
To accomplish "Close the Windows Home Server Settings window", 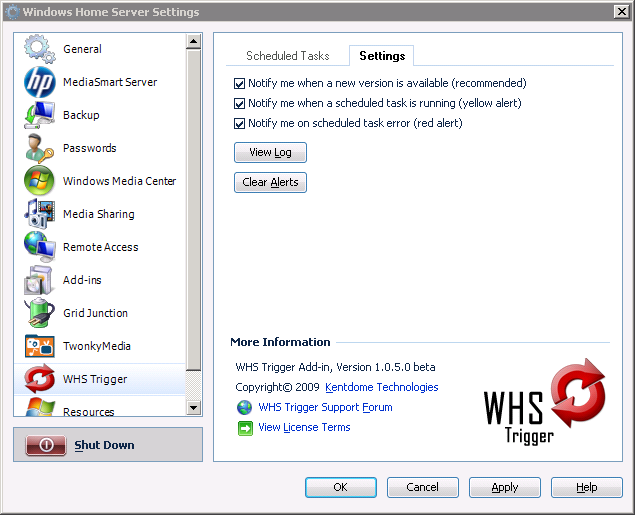I will [621, 11].
